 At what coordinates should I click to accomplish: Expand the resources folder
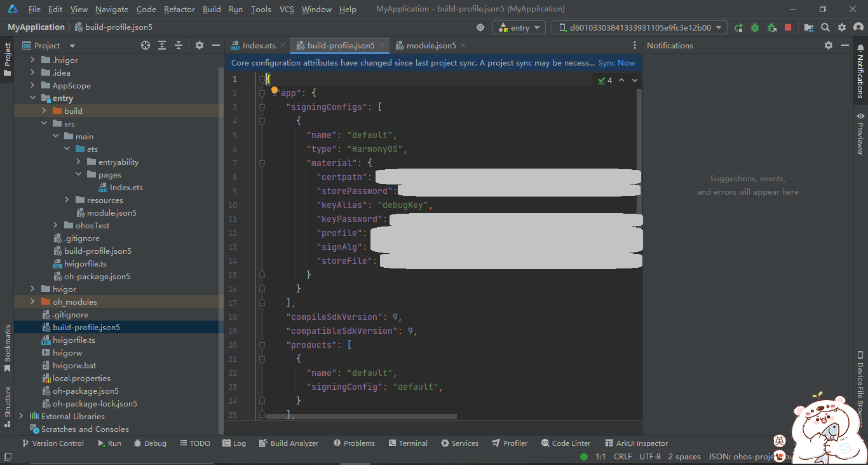pos(67,200)
